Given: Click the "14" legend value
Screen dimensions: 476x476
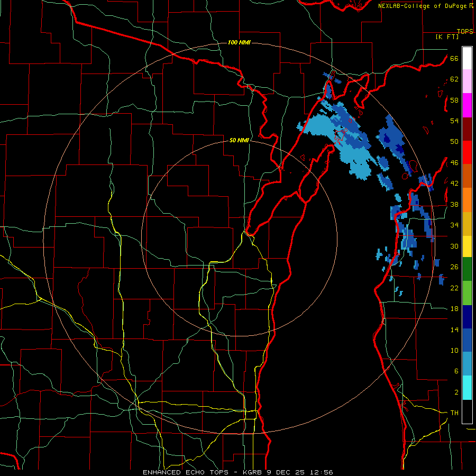Looking at the screenshot, I should coord(454,329).
